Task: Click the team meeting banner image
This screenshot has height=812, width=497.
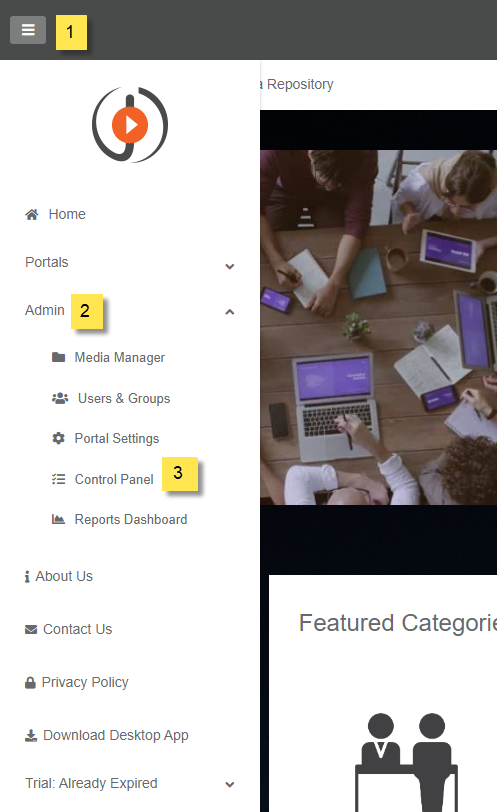Action: click(378, 327)
